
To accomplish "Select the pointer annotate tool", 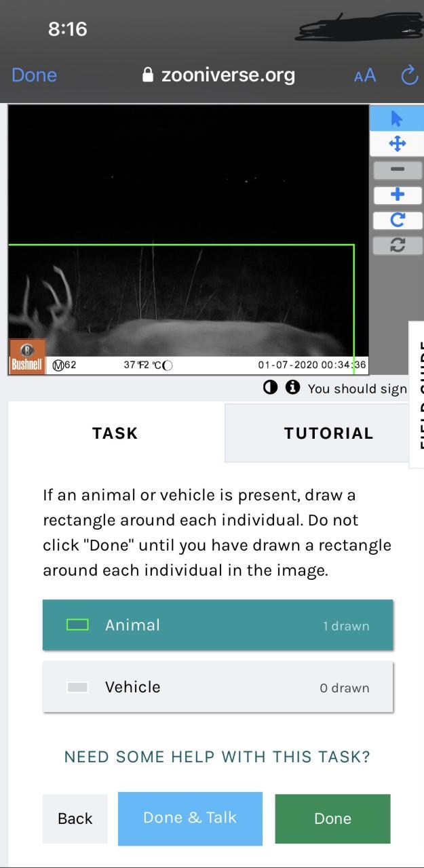I will (397, 119).
